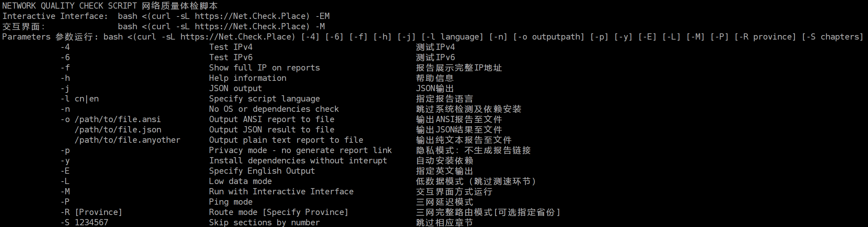Click the "-R [Province]" option in the list
Viewport: 868px width, 227px height.
coord(91,212)
